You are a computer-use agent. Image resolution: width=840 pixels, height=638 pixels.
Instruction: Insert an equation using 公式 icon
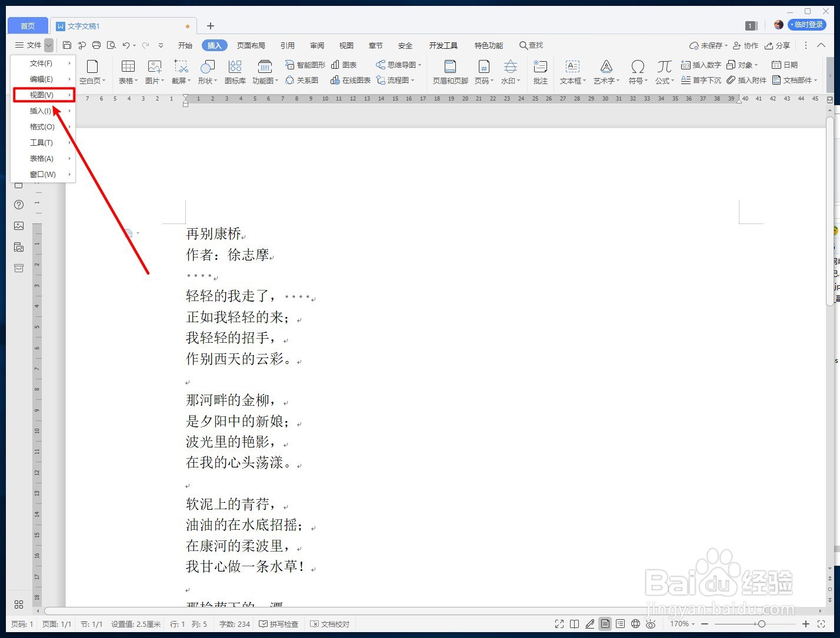(664, 71)
